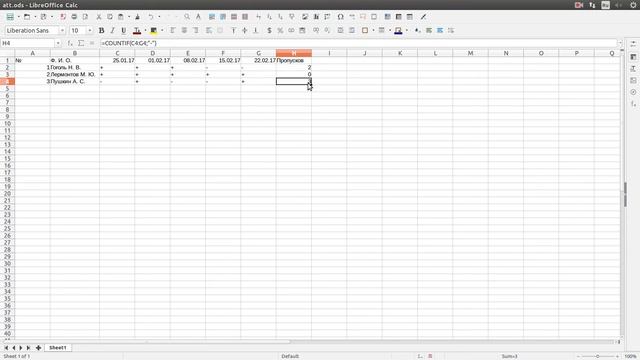Open the Borders dropdown arrow
The image size is (640, 360).
pos(373,31)
